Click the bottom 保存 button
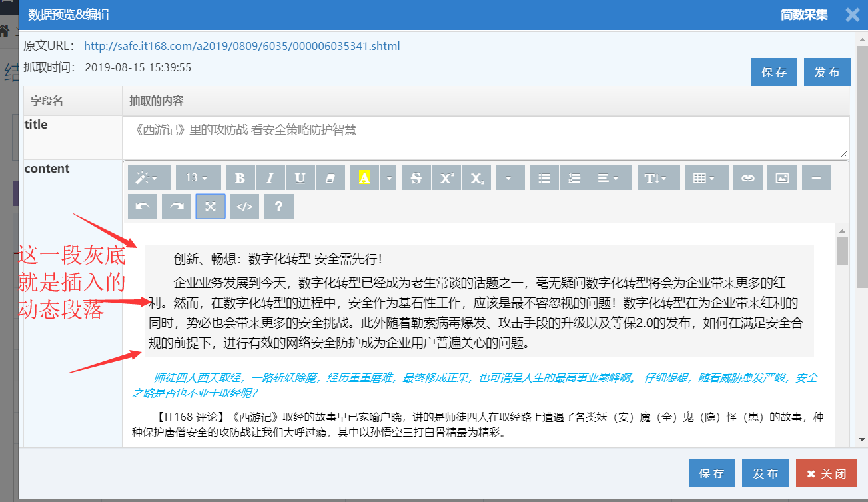The height and width of the screenshot is (502, 868). (711, 473)
